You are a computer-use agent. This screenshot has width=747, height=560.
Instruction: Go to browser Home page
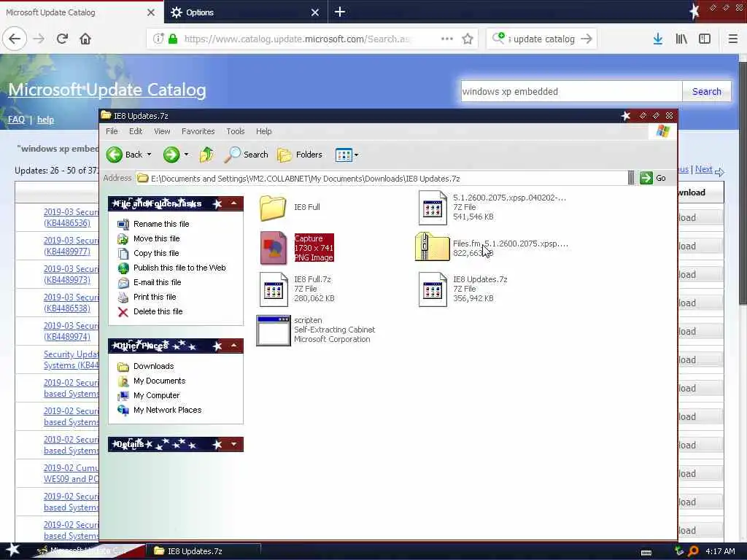click(x=85, y=39)
